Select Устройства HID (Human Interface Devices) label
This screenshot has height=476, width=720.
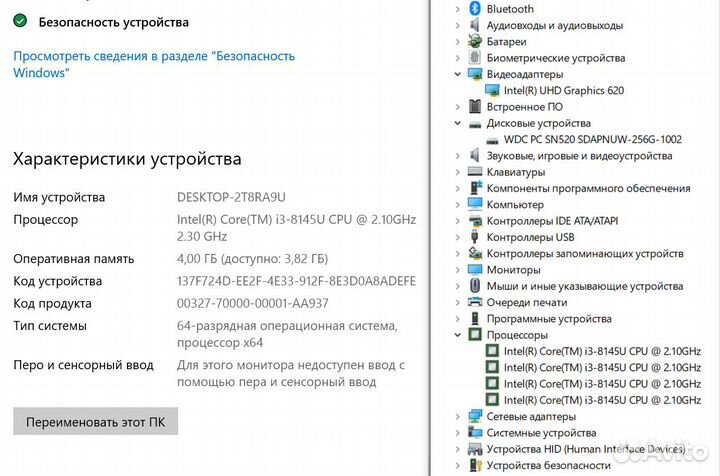click(x=586, y=449)
